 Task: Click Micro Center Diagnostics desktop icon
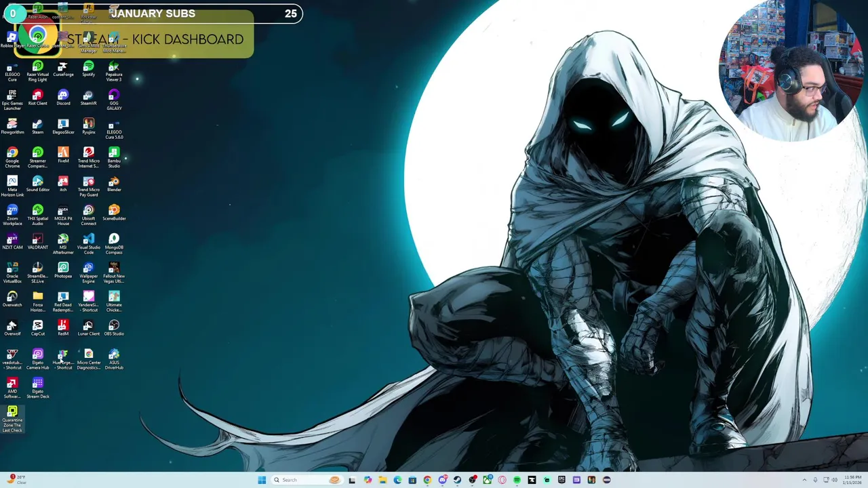[88, 359]
